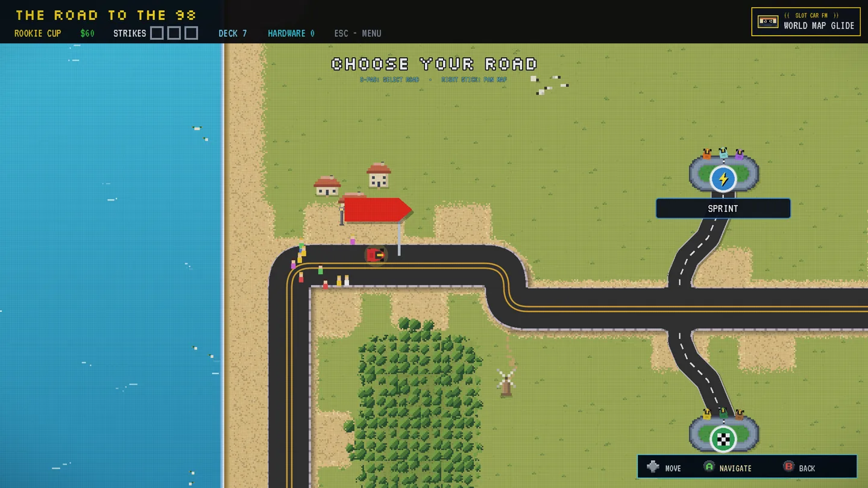The width and height of the screenshot is (868, 488).
Task: Click the green A Navigate icon
Action: 709,466
